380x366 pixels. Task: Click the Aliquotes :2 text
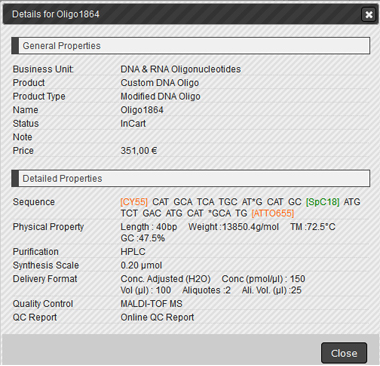tap(206, 290)
